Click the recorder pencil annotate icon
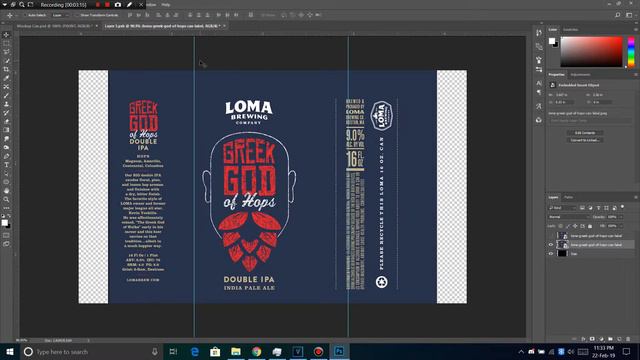640x360 pixels. coord(129,4)
